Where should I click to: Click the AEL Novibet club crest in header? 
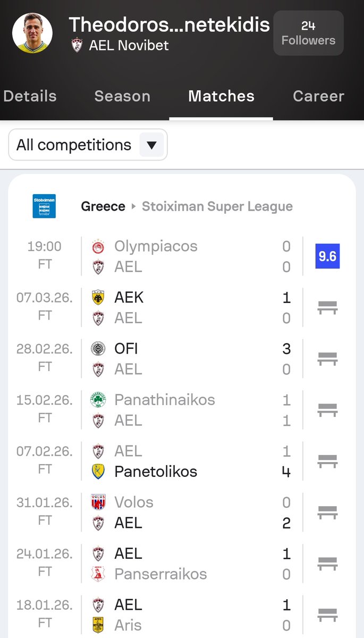78,45
